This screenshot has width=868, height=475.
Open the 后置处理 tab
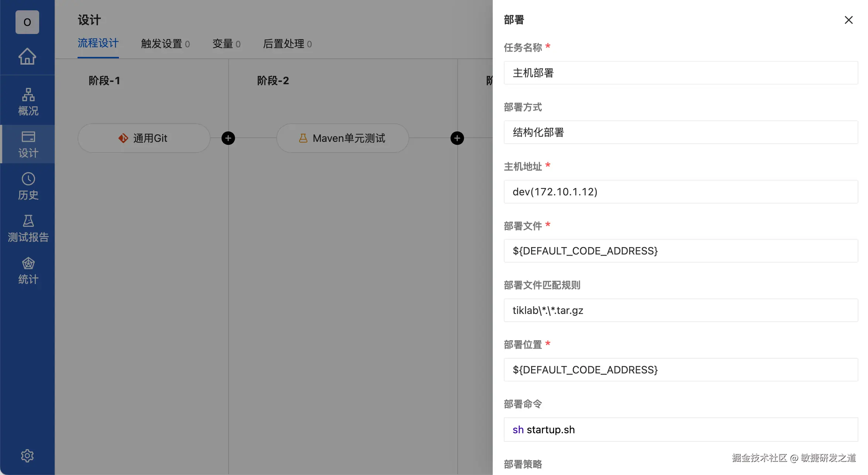coord(287,44)
